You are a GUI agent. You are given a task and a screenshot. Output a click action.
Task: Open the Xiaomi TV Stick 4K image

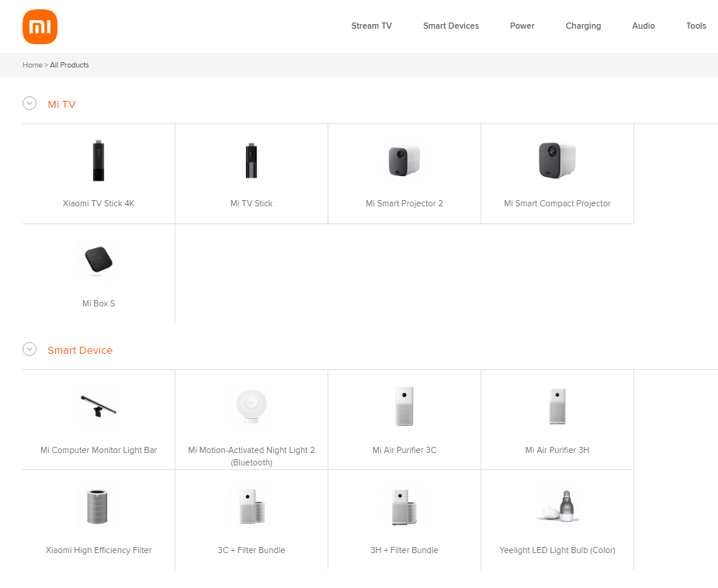(99, 161)
